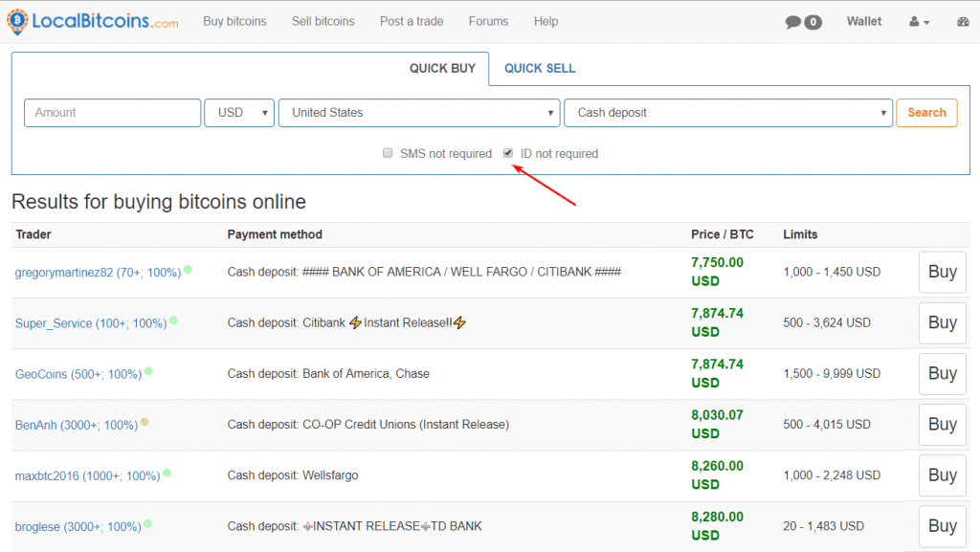
Task: Open the Buy bitcoins menu
Action: 234,21
